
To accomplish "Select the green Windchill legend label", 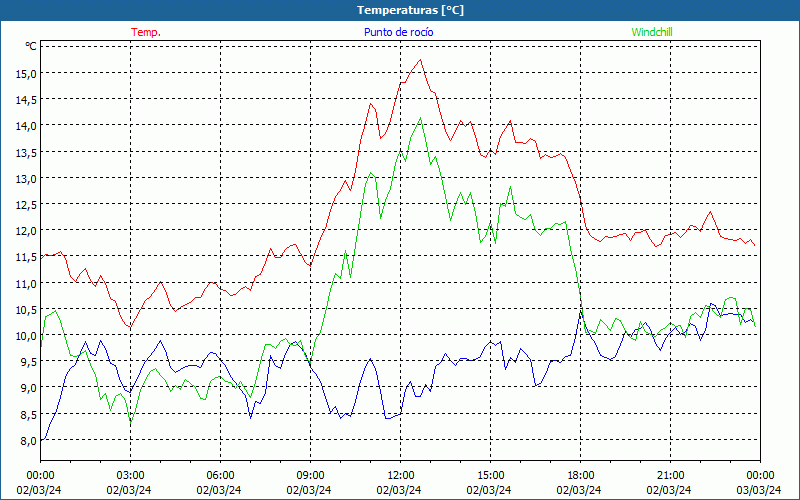I will click(652, 32).
